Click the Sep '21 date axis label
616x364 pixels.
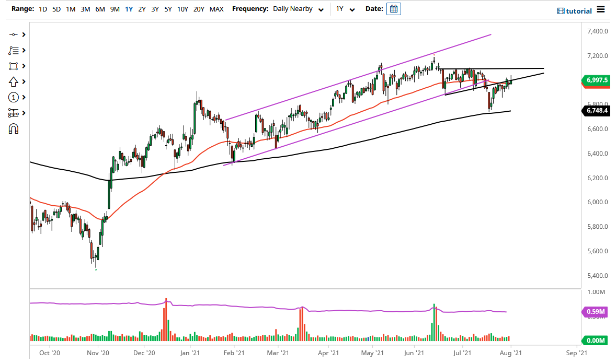[577, 353]
